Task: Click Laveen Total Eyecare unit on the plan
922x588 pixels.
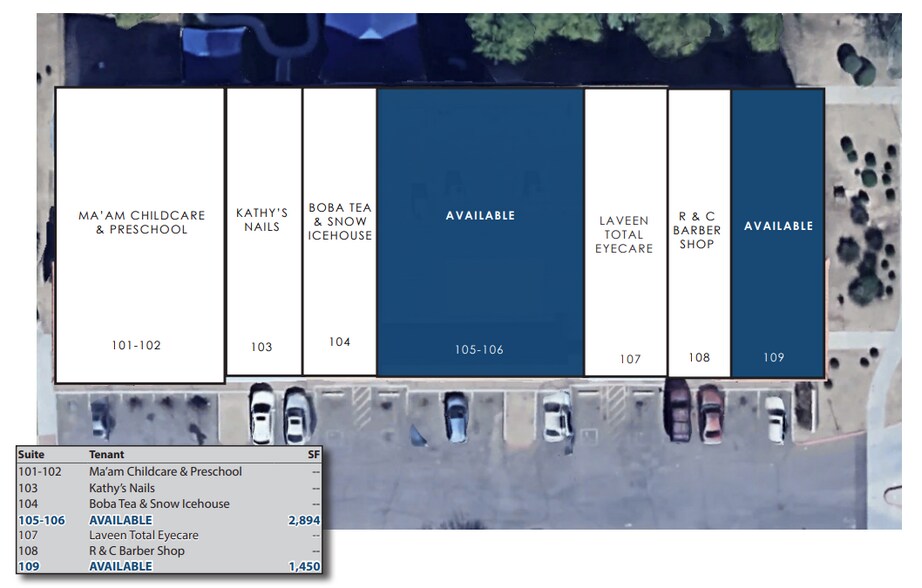Action: [x=624, y=234]
